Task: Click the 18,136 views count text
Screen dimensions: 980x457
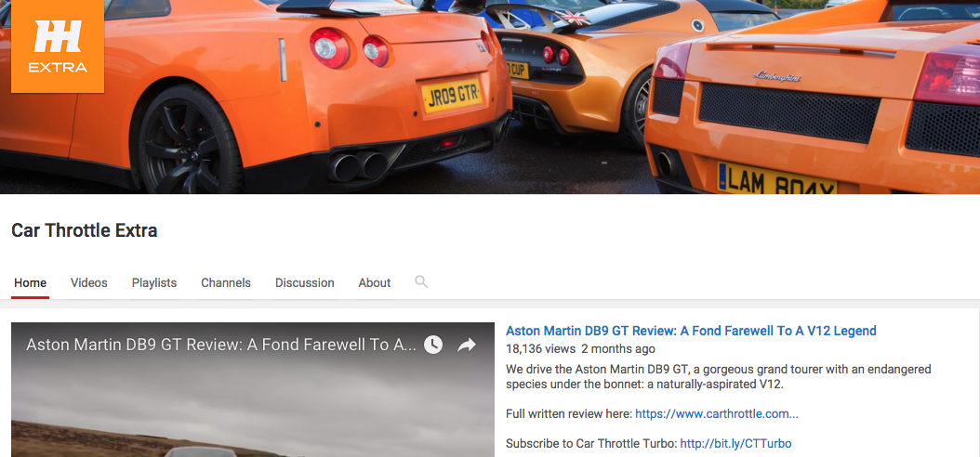Action: (x=540, y=349)
